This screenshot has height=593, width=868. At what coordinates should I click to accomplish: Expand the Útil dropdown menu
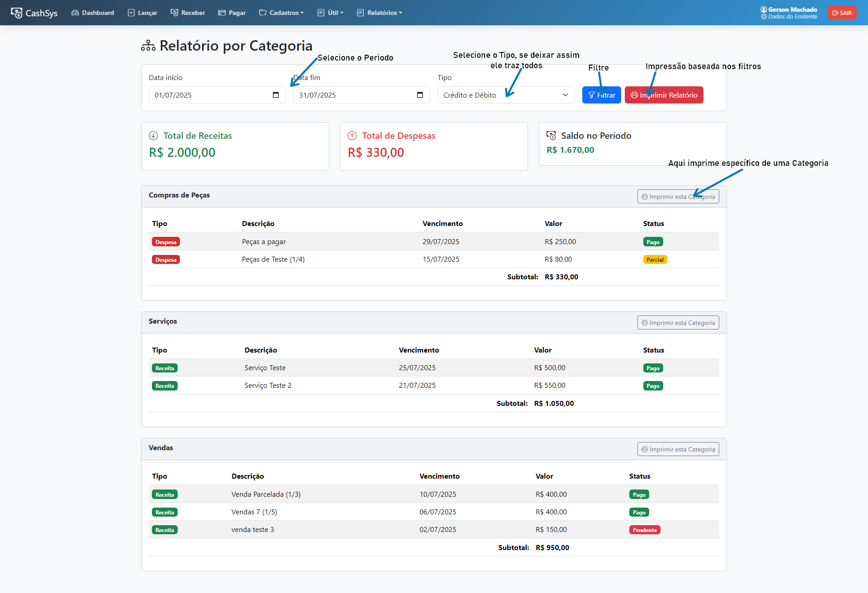click(330, 13)
